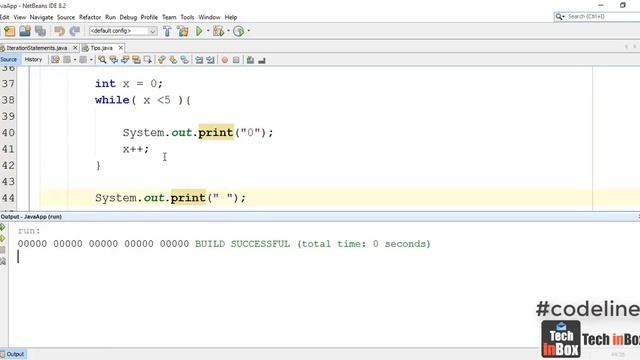Click the Output tab at bottom
The width and height of the screenshot is (640, 360).
coord(13,354)
